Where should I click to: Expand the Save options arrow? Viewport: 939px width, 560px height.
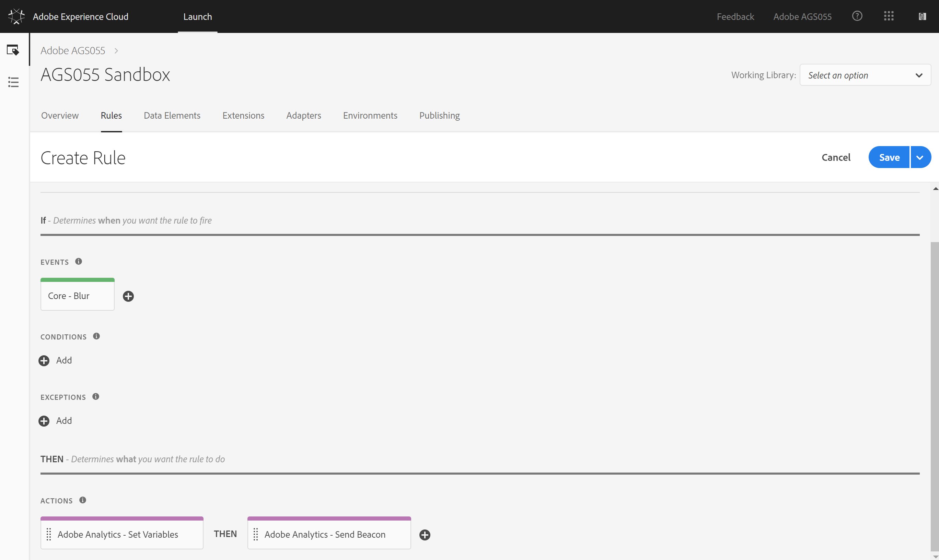click(x=920, y=157)
